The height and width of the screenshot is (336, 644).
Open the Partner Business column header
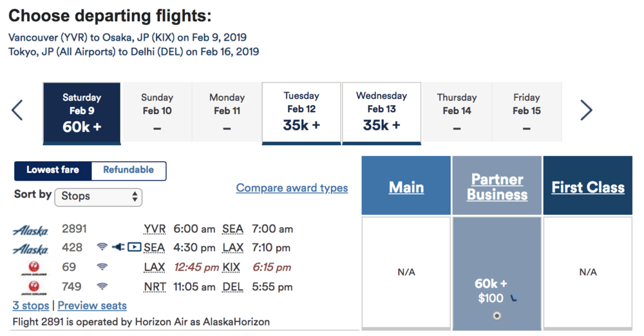click(497, 187)
